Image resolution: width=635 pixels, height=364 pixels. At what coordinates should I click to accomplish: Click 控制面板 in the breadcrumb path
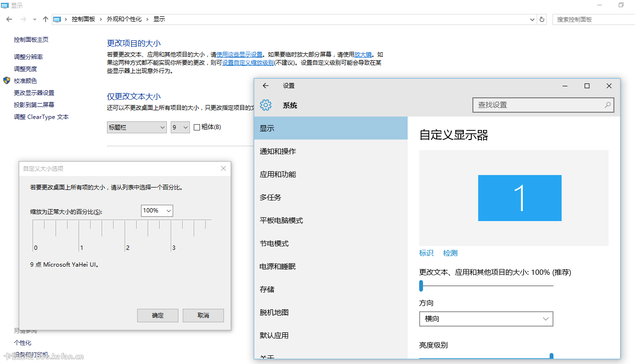tap(83, 19)
